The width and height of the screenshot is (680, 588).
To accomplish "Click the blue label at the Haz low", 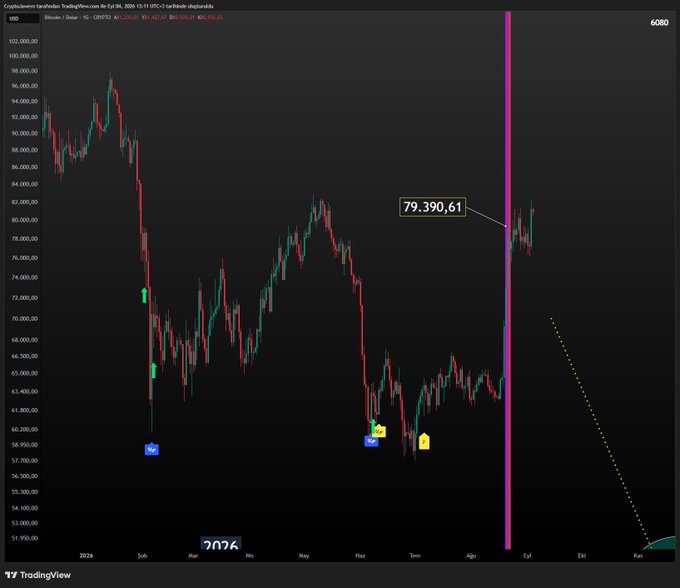I will point(371,441).
